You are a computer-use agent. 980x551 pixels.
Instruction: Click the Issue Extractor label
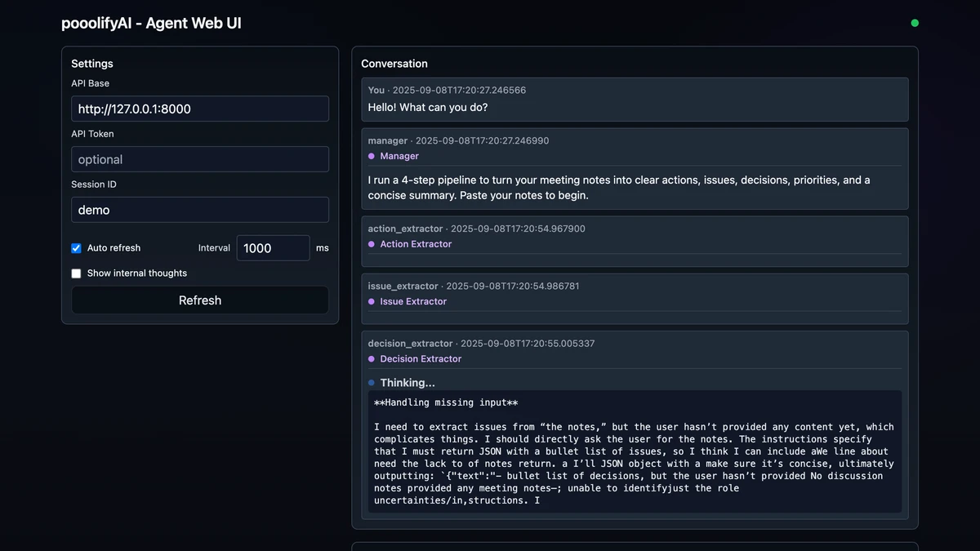pyautogui.click(x=413, y=301)
